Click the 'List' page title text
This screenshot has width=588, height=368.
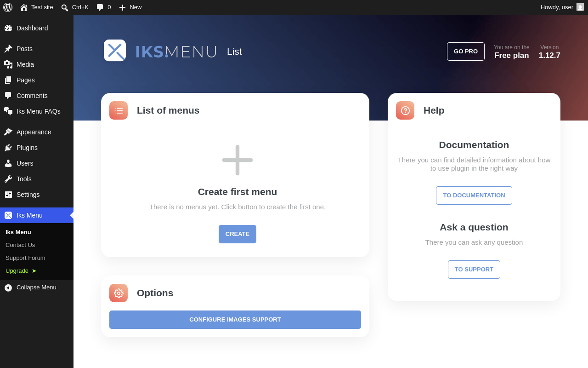[x=234, y=52]
